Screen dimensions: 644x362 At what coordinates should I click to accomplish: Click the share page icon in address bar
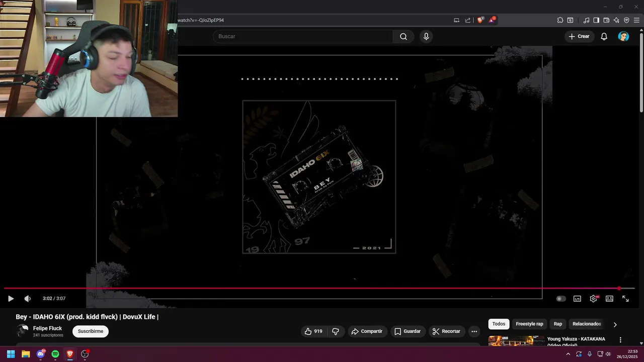pos(468,20)
